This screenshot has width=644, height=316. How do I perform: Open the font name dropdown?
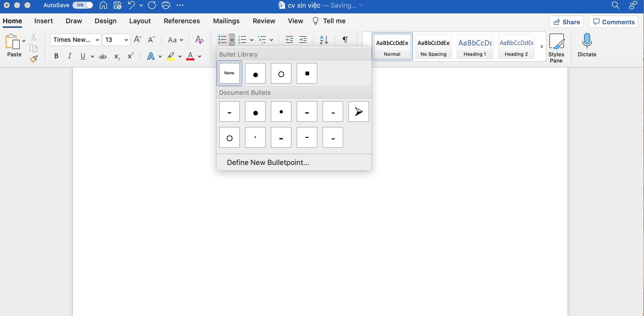[x=97, y=40]
